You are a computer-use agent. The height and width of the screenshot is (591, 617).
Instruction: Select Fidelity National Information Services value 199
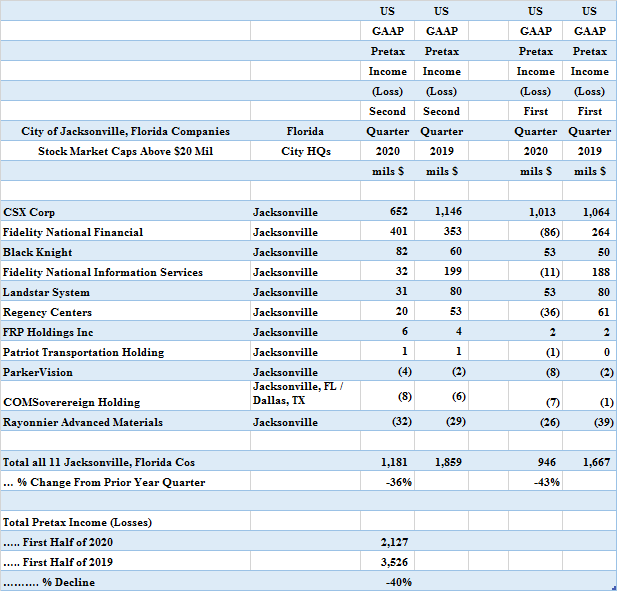pyautogui.click(x=453, y=271)
